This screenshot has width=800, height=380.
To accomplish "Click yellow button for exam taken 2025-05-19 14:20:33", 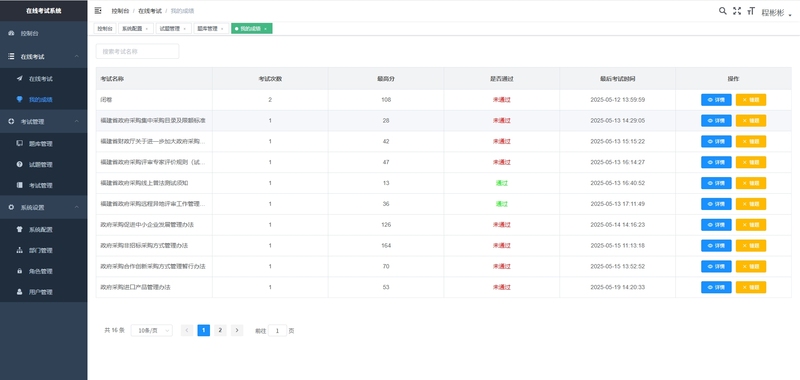I will pyautogui.click(x=751, y=287).
